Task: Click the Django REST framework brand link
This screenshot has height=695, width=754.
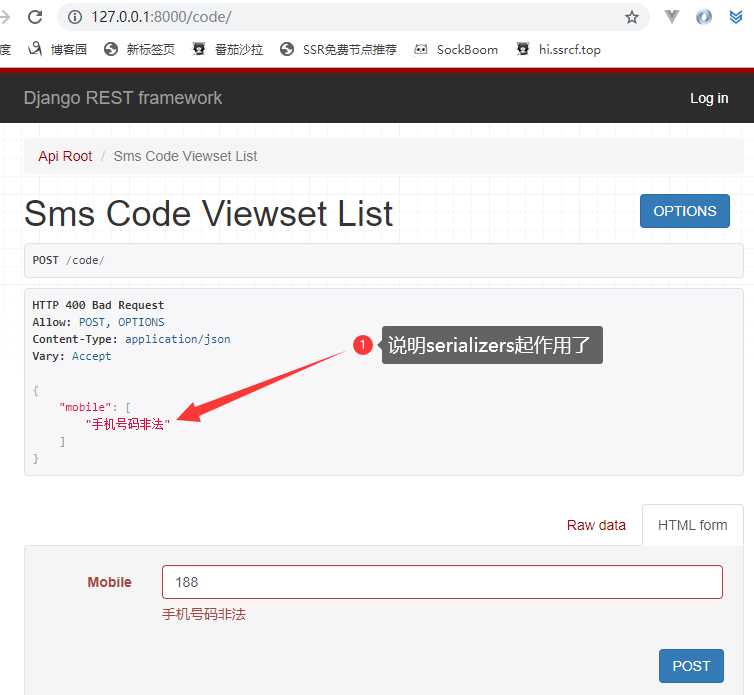Action: (x=123, y=98)
